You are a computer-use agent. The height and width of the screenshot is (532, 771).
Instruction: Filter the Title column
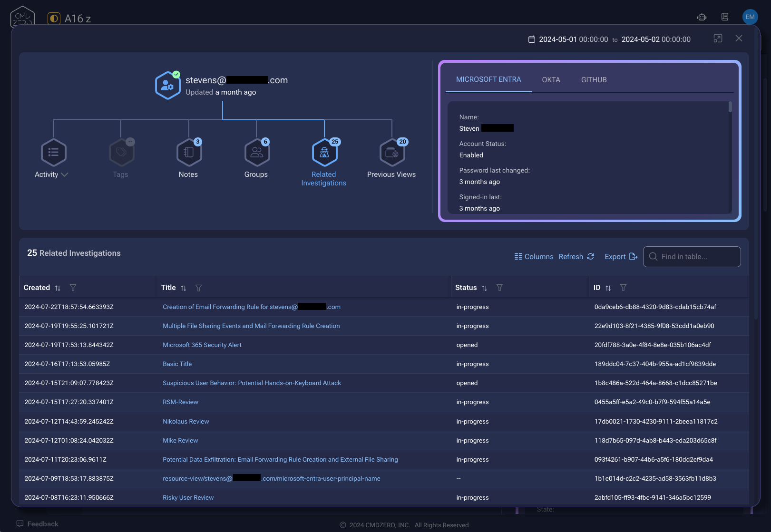[x=199, y=288]
